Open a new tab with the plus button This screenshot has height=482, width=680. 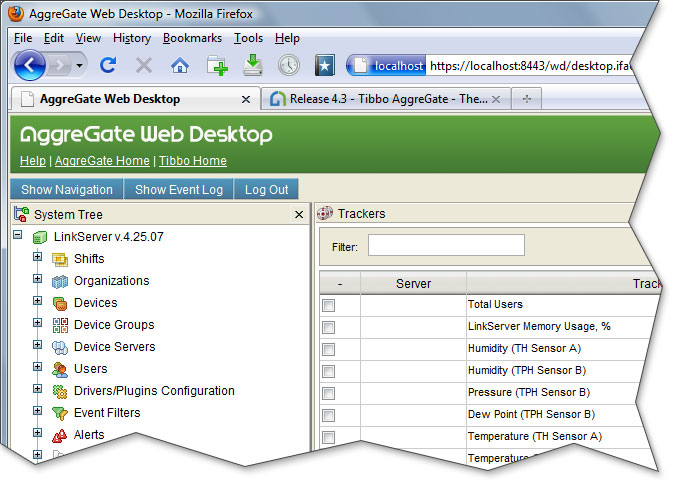(527, 99)
